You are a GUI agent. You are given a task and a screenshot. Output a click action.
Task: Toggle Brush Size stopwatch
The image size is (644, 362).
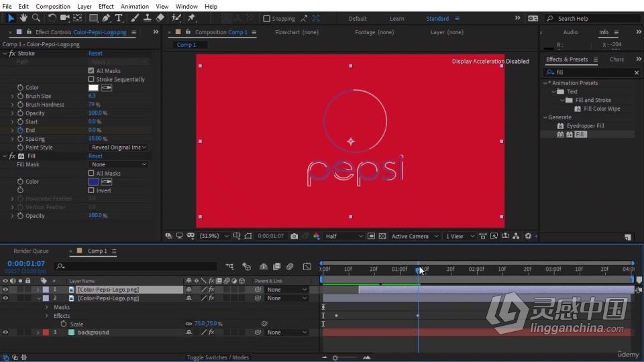click(x=20, y=96)
